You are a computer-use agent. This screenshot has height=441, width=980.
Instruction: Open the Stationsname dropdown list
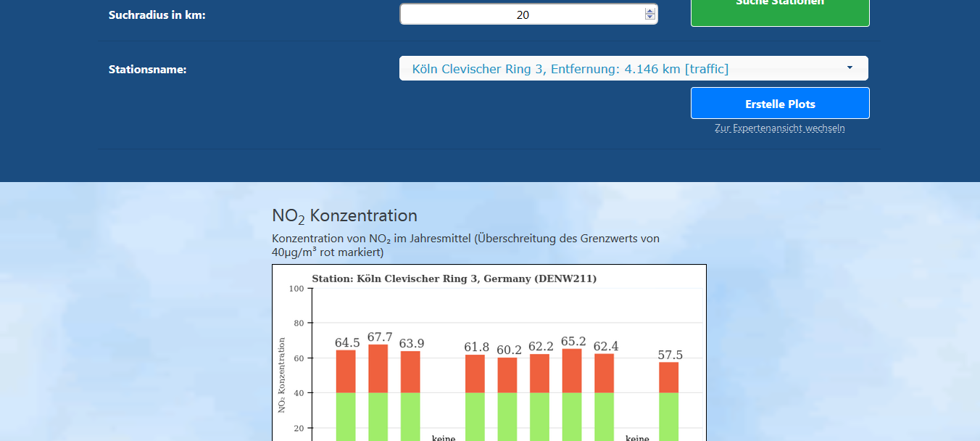[634, 69]
